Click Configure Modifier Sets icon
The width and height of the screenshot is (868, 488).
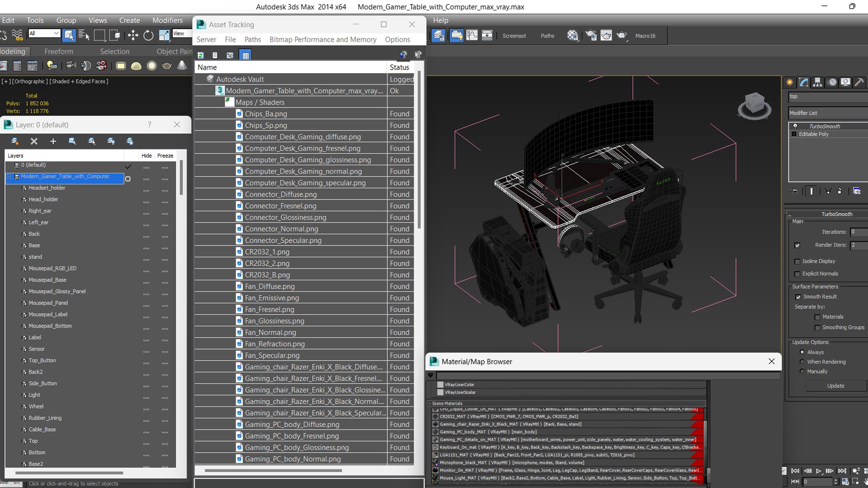857,191
